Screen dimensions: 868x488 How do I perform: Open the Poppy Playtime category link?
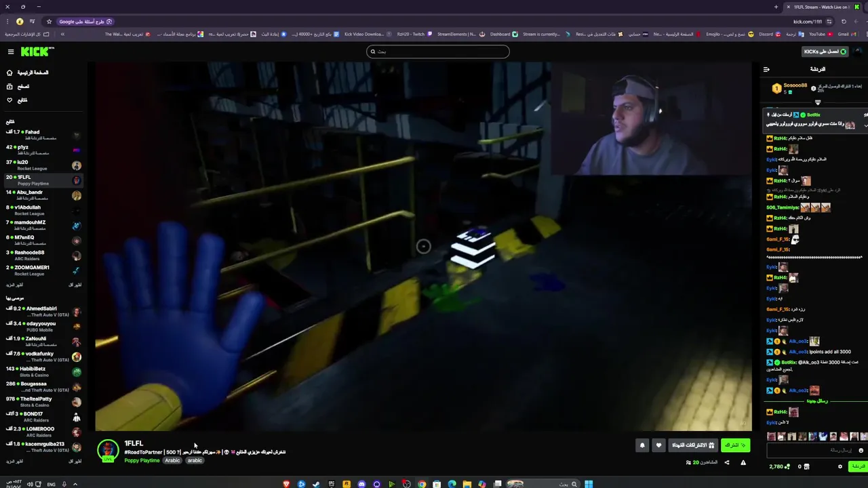point(142,461)
